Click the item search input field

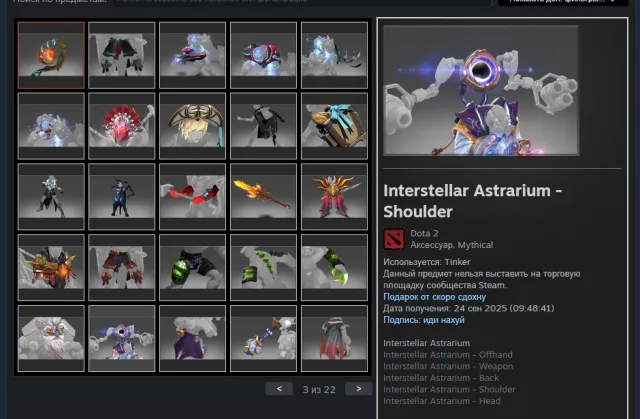tap(302, 2)
